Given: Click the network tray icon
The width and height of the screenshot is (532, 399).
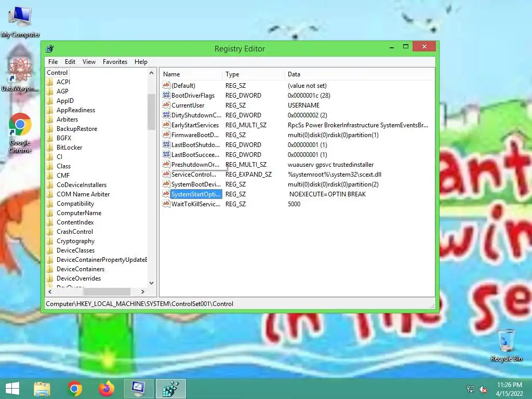Looking at the screenshot, I should tap(471, 389).
